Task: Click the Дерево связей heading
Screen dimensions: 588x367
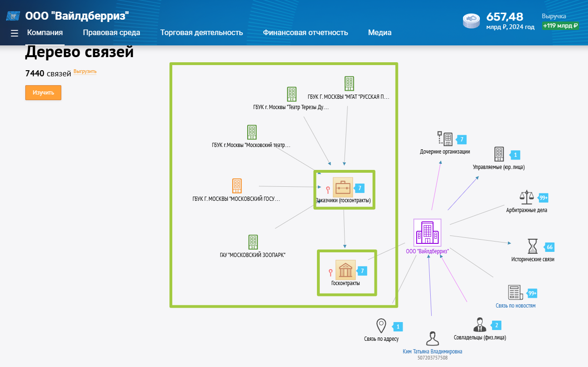Action: [80, 52]
